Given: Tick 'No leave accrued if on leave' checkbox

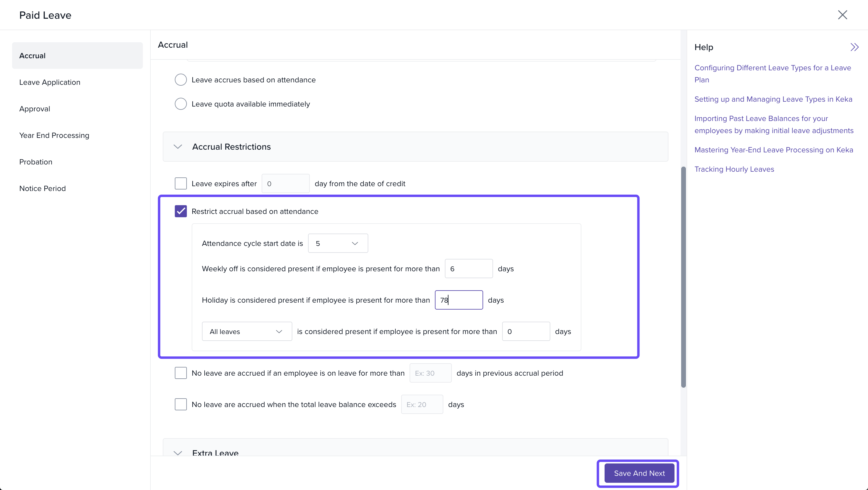Looking at the screenshot, I should click(181, 373).
